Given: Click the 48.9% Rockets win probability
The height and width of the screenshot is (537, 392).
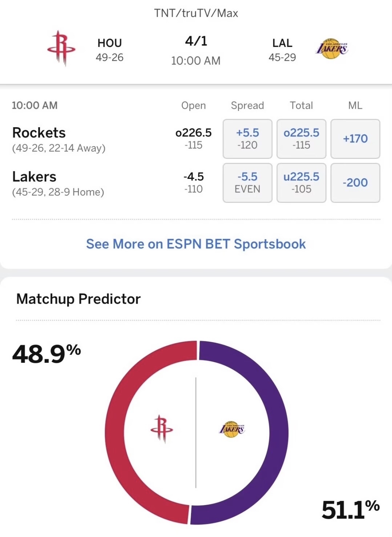Looking at the screenshot, I should point(46,354).
